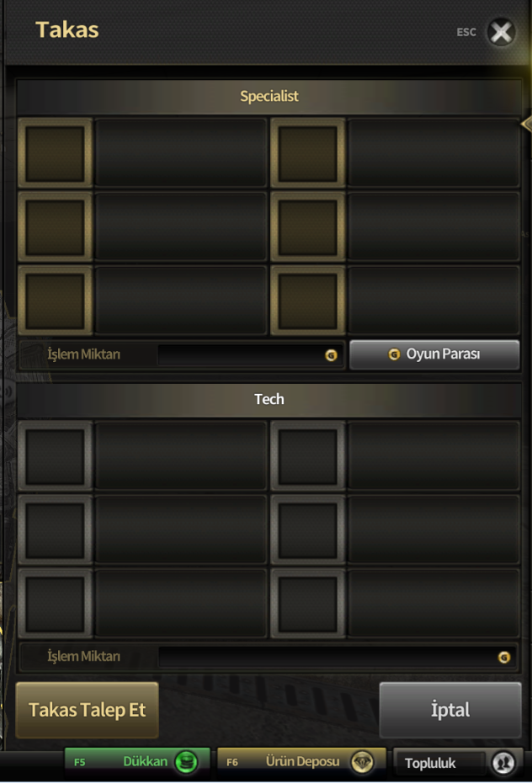The image size is (532, 783).
Task: Select the bottom-left Specialist item slot
Action: [x=56, y=300]
